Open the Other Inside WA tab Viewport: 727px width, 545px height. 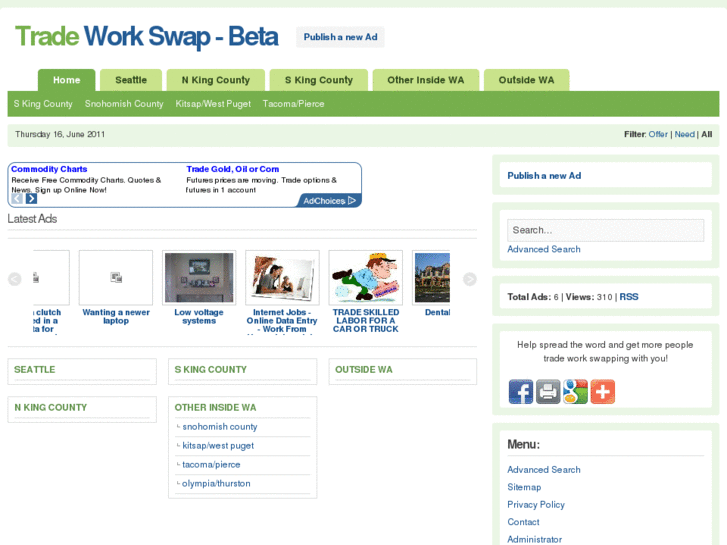pos(426,80)
